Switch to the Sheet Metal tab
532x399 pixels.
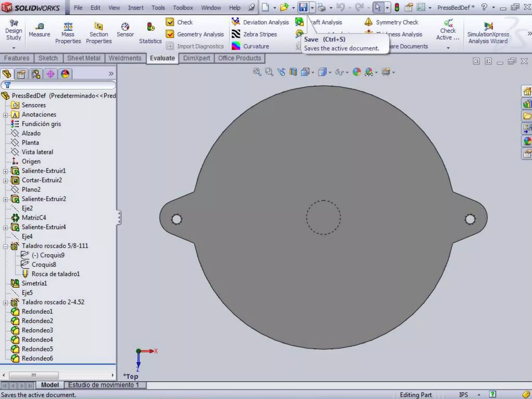[83, 58]
